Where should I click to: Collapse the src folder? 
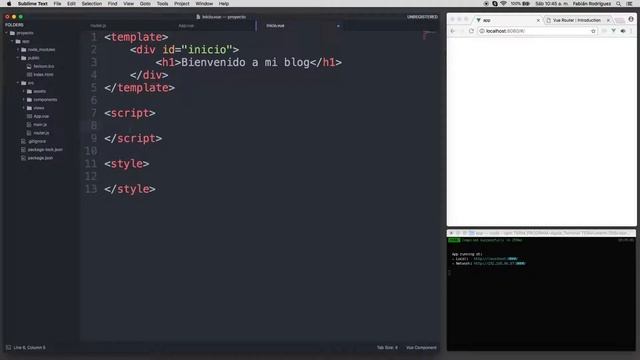[18, 83]
